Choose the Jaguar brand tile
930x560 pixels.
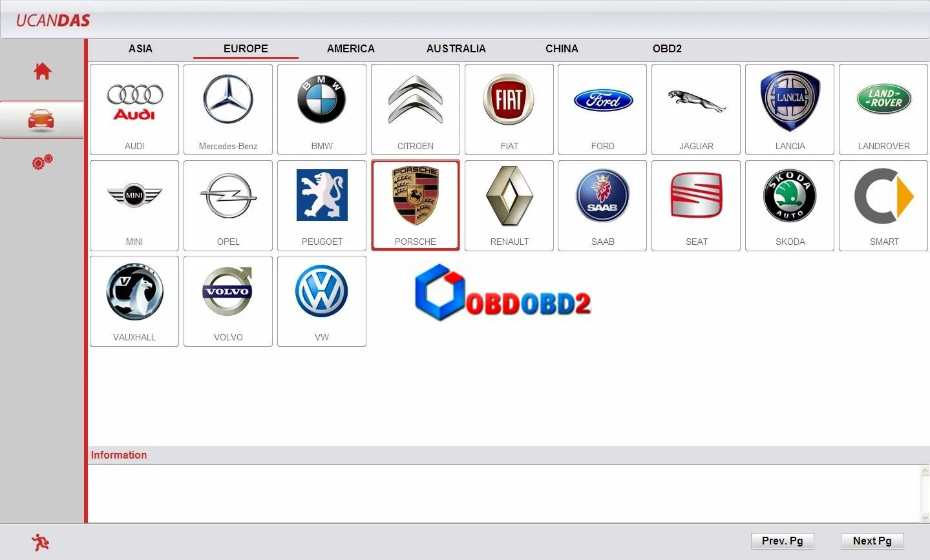[696, 109]
